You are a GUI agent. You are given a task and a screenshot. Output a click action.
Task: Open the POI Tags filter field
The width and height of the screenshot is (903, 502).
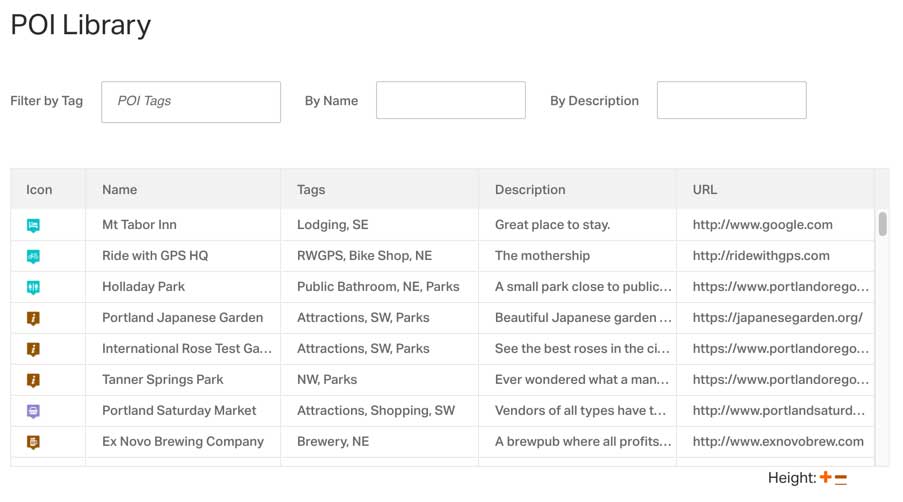pyautogui.click(x=191, y=102)
